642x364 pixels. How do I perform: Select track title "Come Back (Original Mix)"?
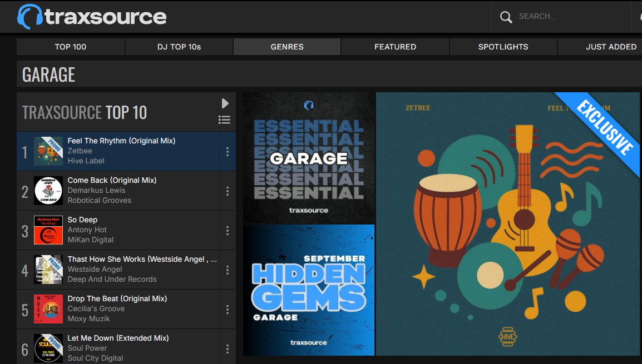point(112,180)
